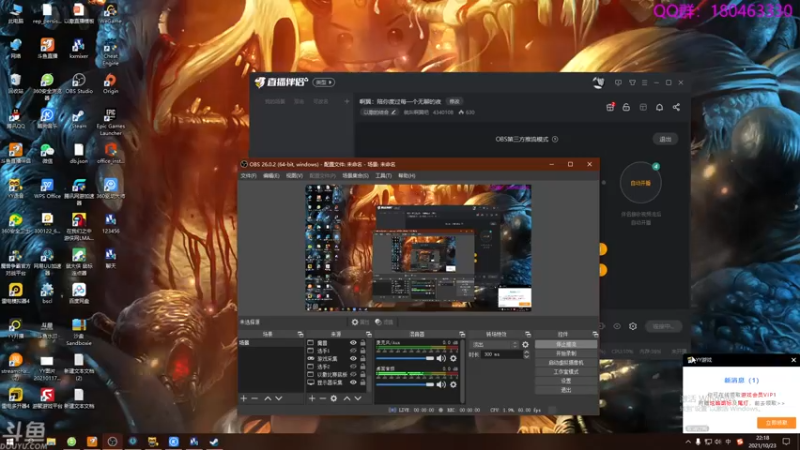Mute the 桌面音频 mixer channel
The width and height of the screenshot is (800, 450).
[x=441, y=385]
